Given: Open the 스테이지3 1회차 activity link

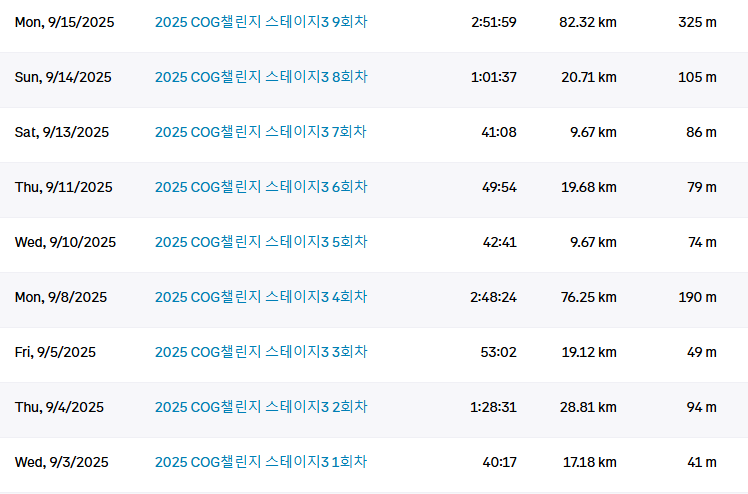Looking at the screenshot, I should [261, 462].
